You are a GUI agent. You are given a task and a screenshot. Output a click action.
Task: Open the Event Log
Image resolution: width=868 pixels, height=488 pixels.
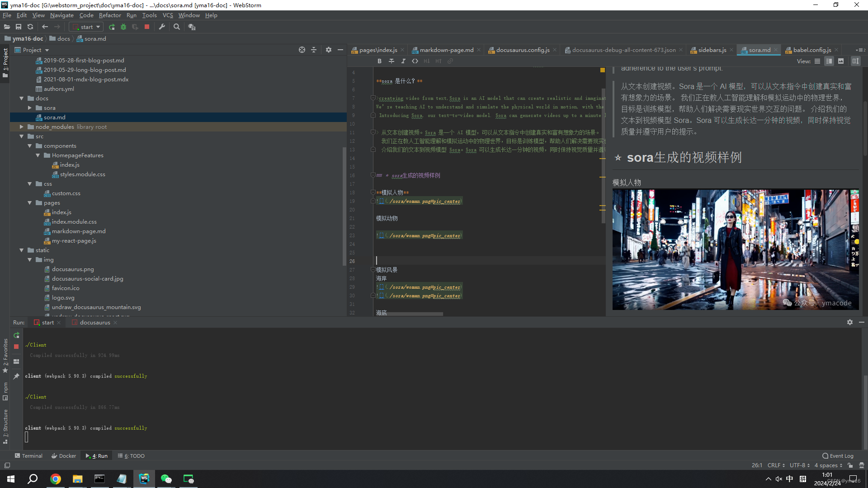(838, 456)
